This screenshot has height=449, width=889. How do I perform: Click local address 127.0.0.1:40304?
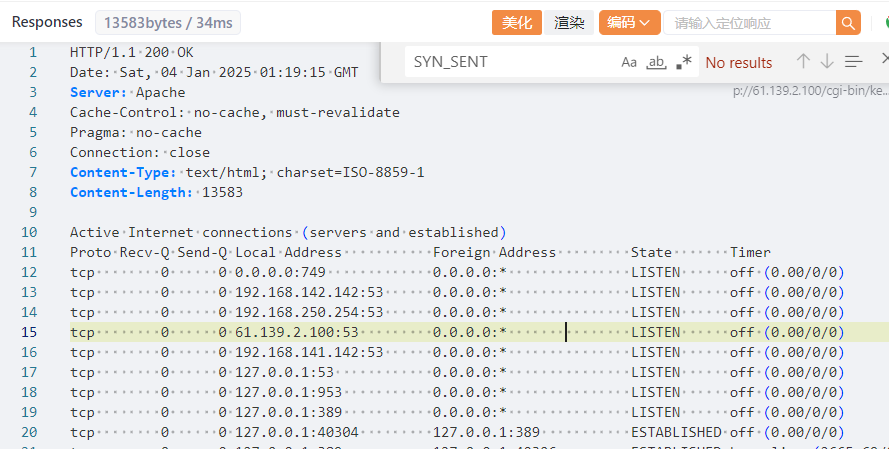[x=297, y=433]
